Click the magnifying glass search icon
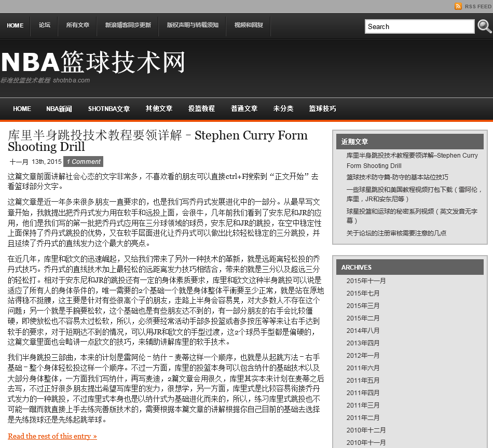The image size is (493, 448). pos(485,26)
